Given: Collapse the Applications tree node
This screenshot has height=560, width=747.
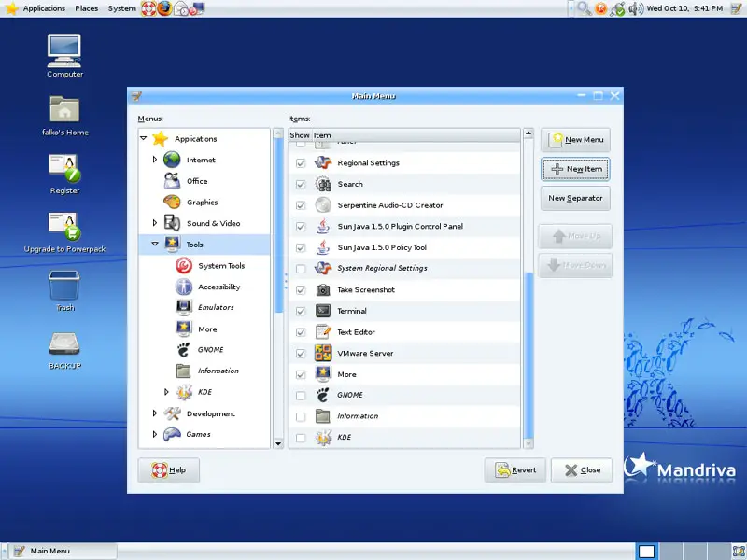Looking at the screenshot, I should point(144,138).
